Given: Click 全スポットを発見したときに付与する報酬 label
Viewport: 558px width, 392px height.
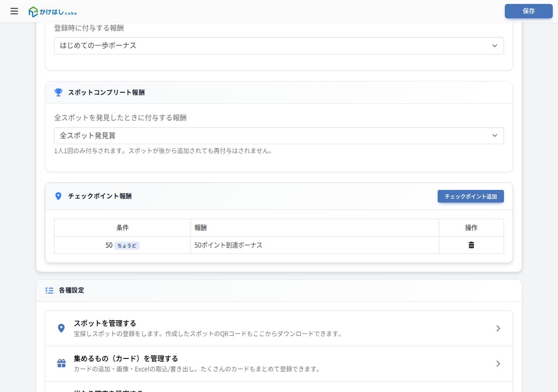Looking at the screenshot, I should pyautogui.click(x=120, y=118).
